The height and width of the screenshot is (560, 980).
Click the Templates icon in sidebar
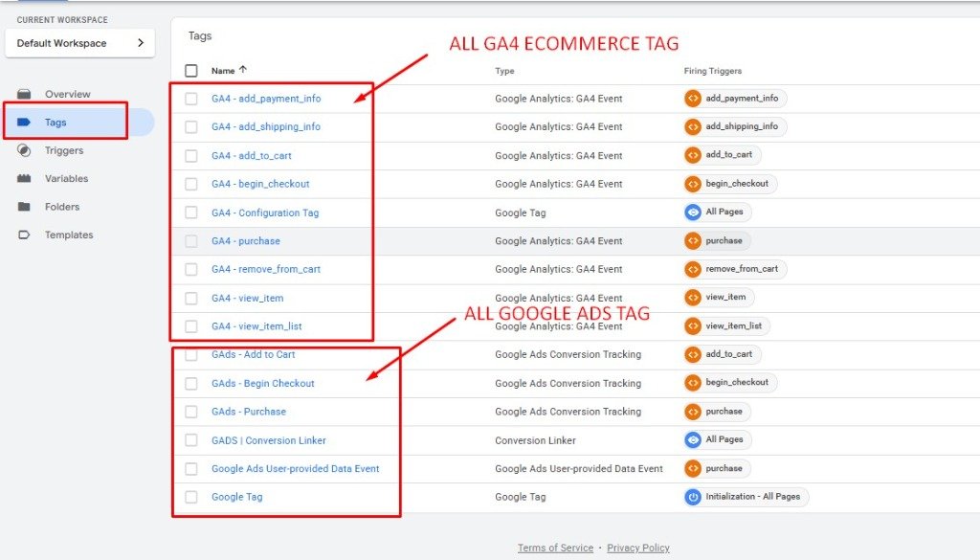click(24, 235)
